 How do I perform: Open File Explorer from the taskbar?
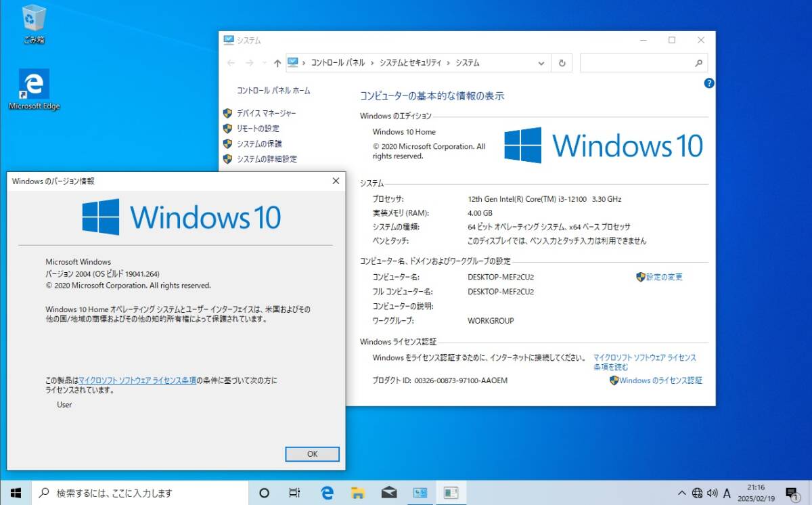pos(358,493)
